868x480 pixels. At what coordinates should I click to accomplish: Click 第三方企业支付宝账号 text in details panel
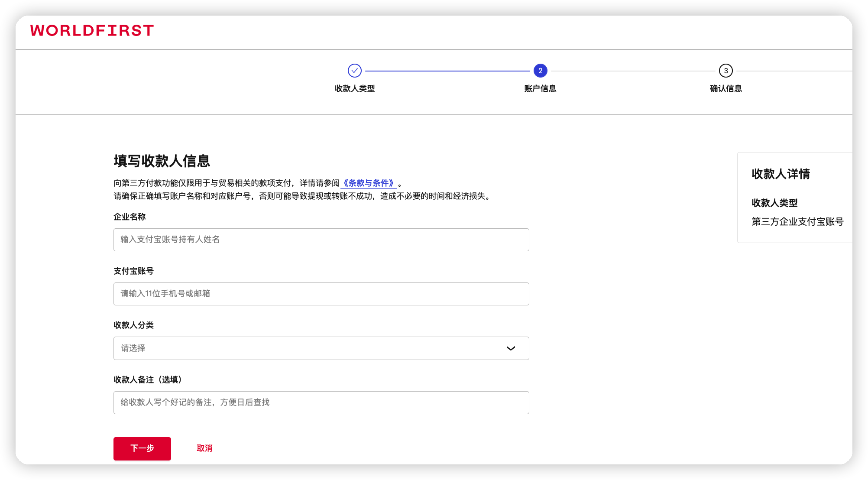[x=797, y=222]
